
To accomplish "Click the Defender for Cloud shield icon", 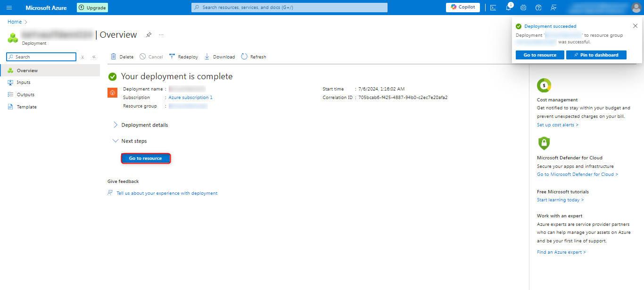I will (544, 143).
